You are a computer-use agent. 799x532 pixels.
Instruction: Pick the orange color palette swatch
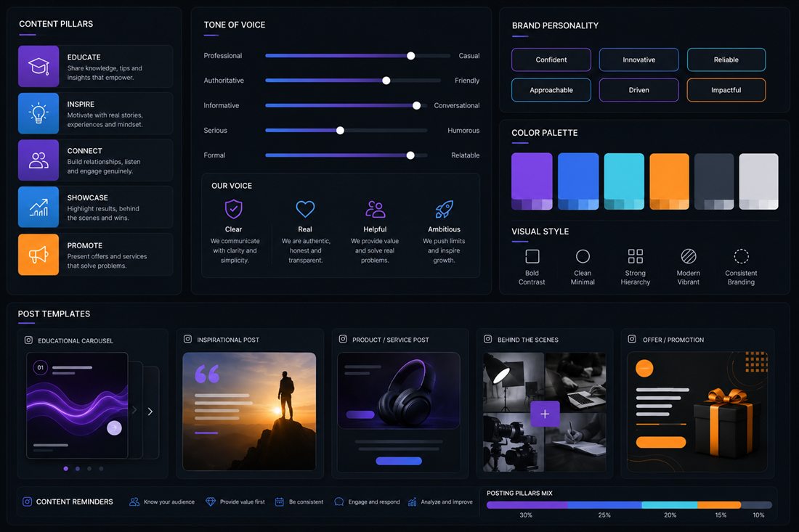[x=669, y=181]
